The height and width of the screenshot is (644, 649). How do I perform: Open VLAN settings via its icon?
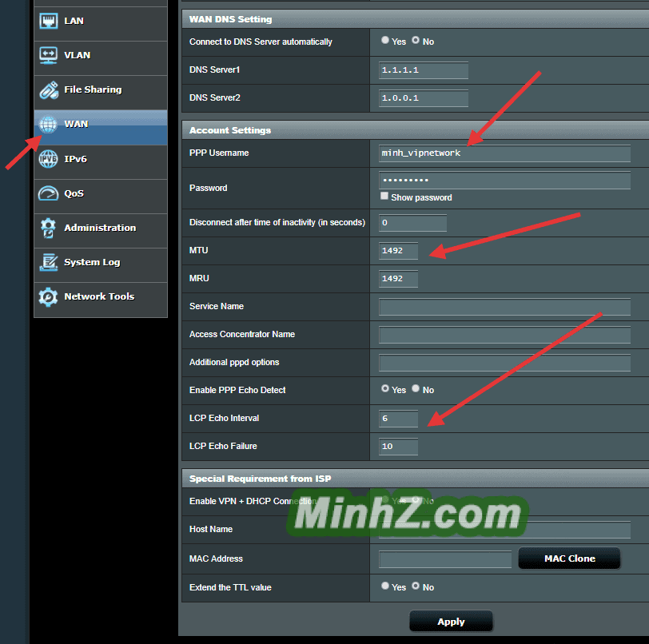[49, 56]
